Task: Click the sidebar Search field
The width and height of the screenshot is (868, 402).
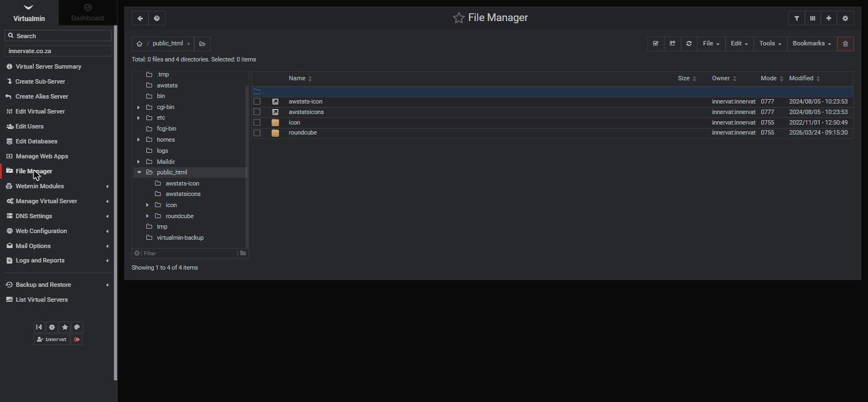Action: (x=58, y=36)
